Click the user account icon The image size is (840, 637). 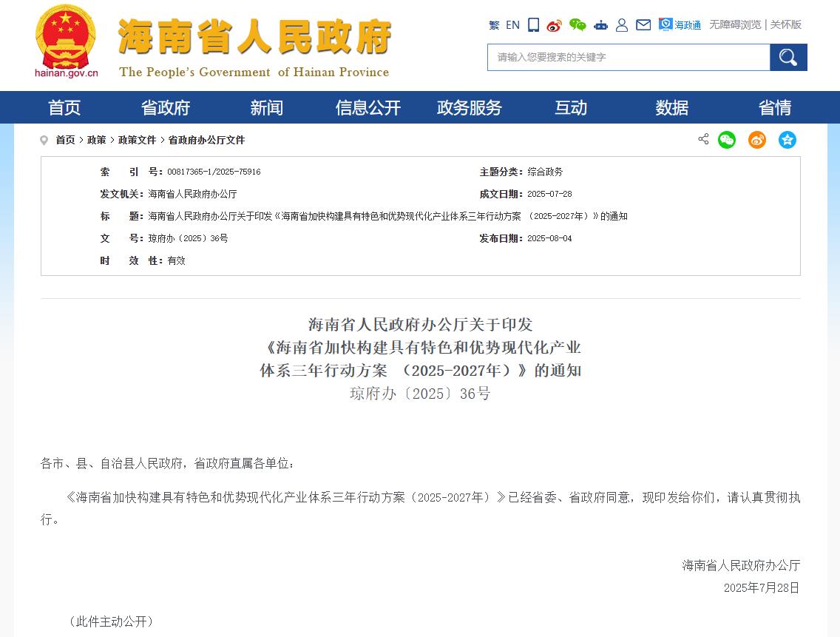[x=622, y=25]
